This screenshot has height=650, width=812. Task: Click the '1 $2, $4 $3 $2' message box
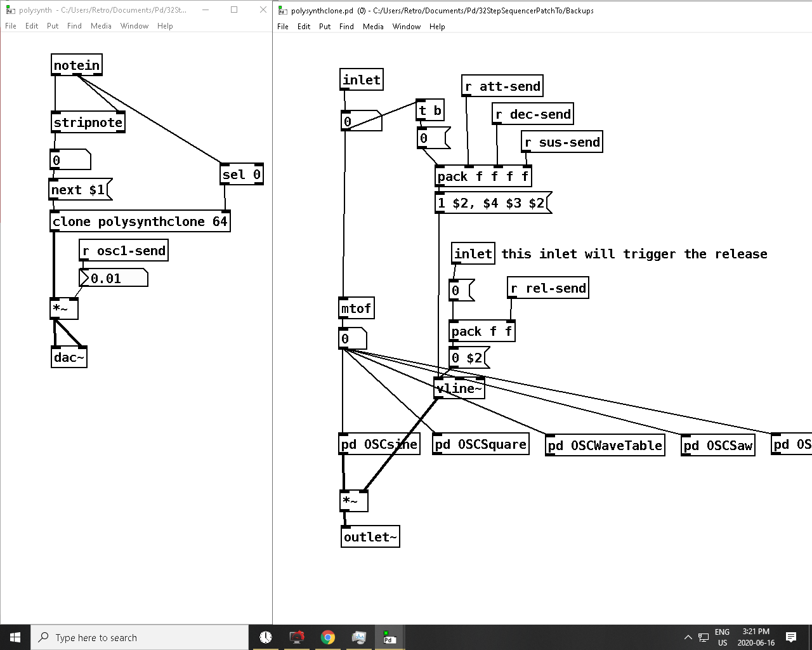coord(493,203)
